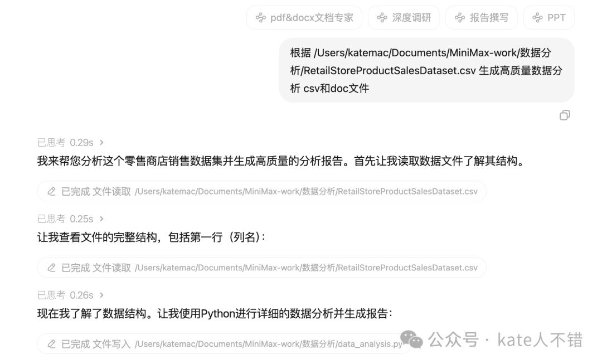Open second completed 文件读取 CSV step
This screenshot has height=364, width=602.
point(262,268)
